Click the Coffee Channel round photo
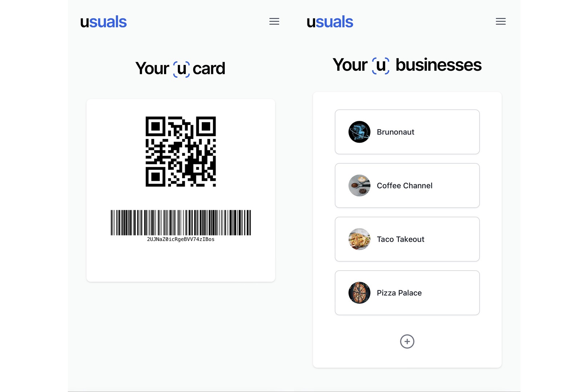This screenshot has width=588, height=392. (x=359, y=185)
